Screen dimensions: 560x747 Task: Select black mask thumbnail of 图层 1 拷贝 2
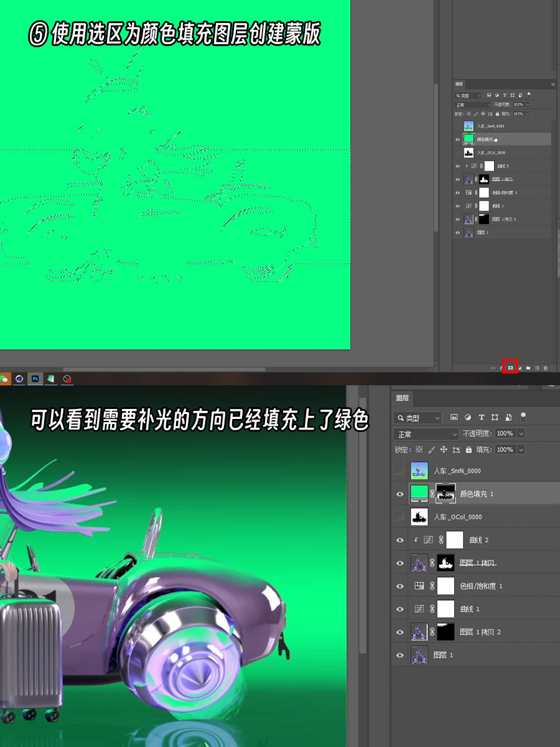coord(446,632)
